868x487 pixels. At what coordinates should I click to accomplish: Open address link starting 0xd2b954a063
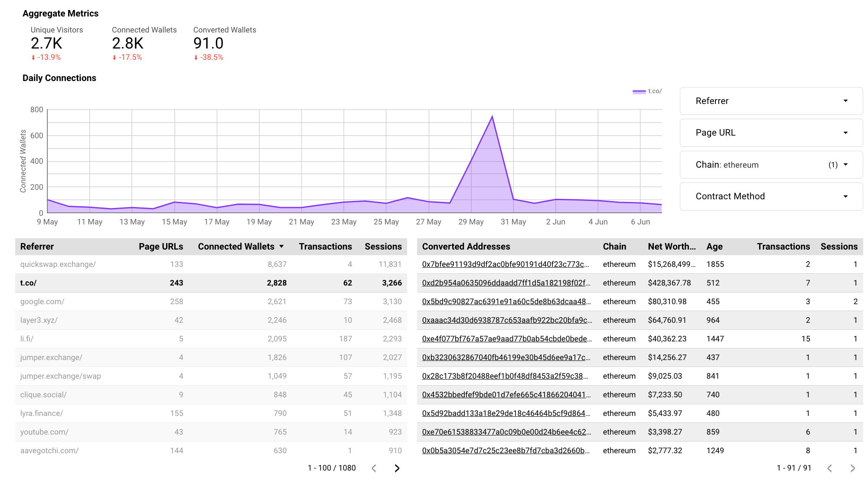coord(506,283)
